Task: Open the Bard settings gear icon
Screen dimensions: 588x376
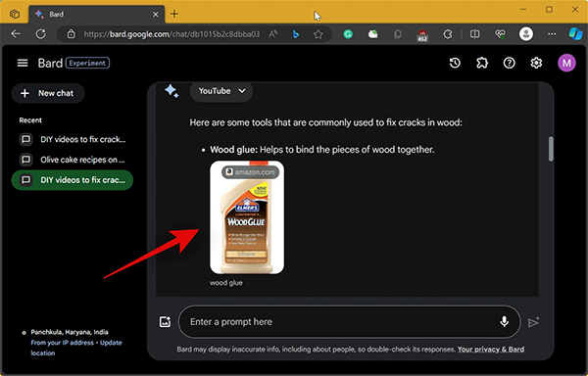Action: click(x=536, y=63)
